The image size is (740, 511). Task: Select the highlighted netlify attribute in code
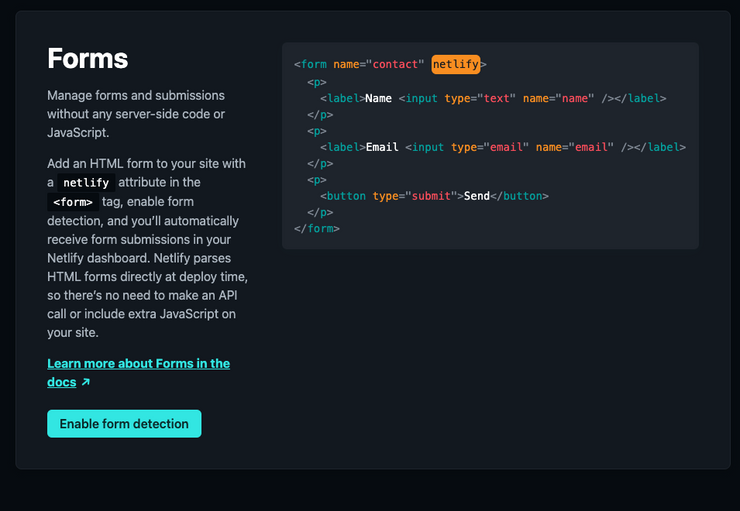tap(455, 64)
